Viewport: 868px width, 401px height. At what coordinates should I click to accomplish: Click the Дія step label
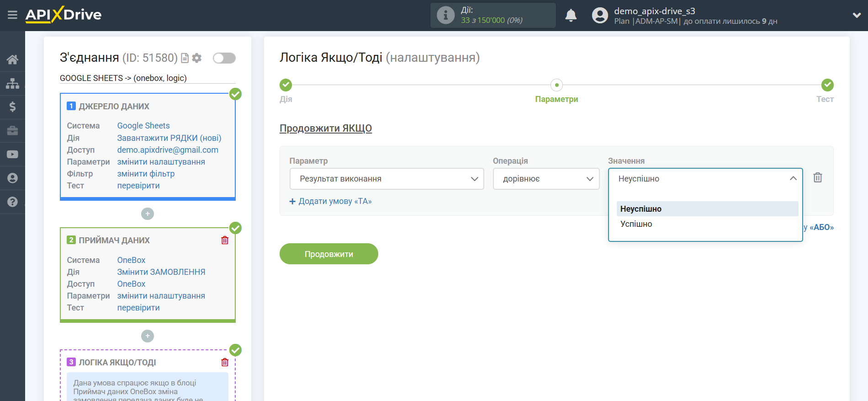[x=286, y=99]
